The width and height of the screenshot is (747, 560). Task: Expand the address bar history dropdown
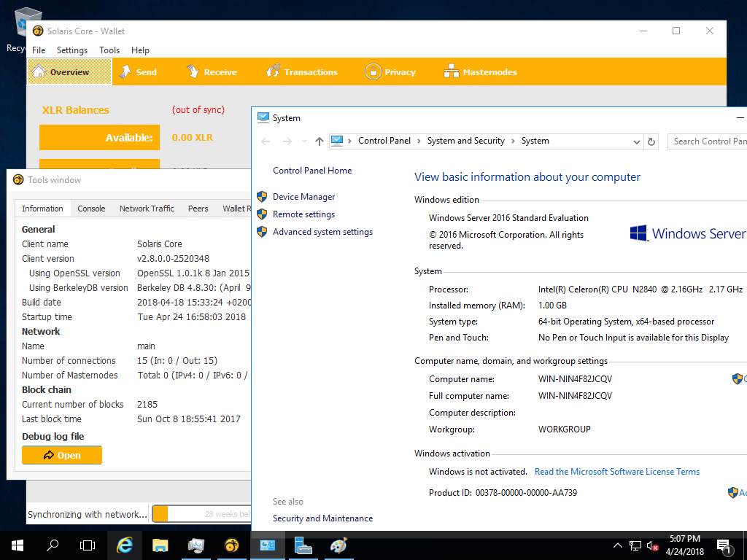point(636,141)
